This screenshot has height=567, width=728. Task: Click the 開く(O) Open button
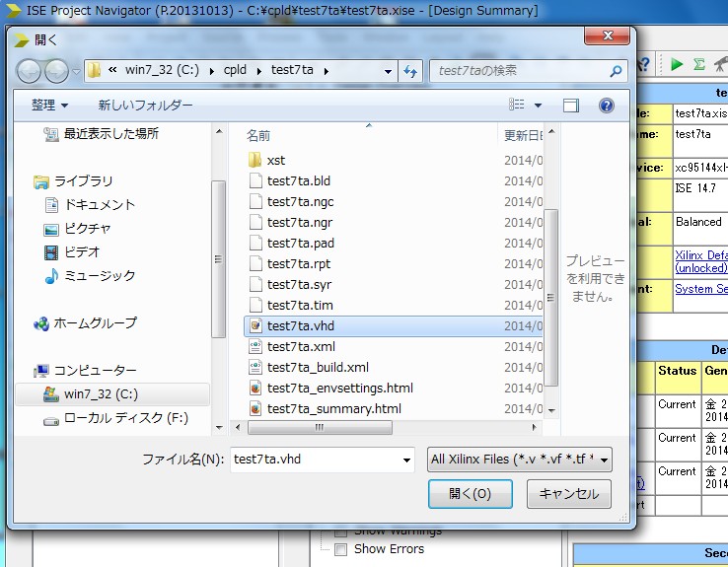[471, 494]
